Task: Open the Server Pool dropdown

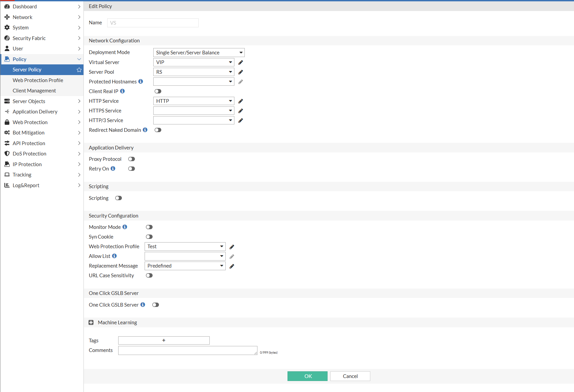Action: coord(194,72)
